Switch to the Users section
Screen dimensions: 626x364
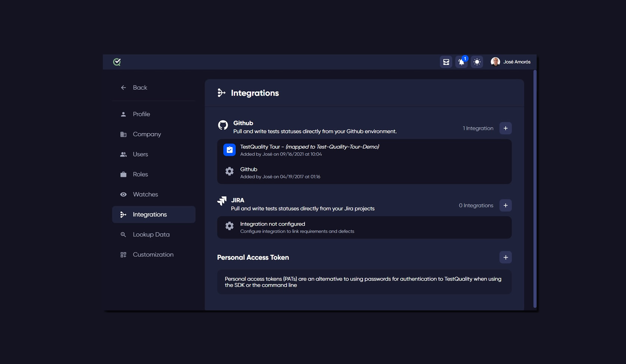coord(140,154)
